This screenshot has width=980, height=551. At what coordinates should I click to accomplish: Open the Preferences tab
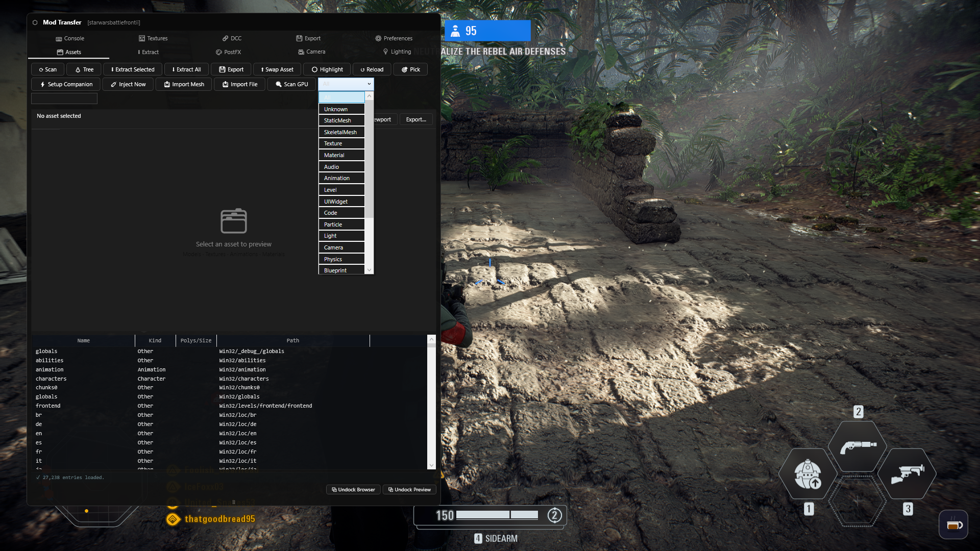coord(394,38)
